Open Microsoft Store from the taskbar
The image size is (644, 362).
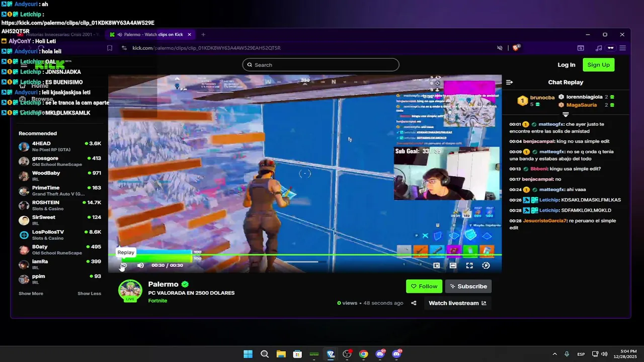coord(297,354)
